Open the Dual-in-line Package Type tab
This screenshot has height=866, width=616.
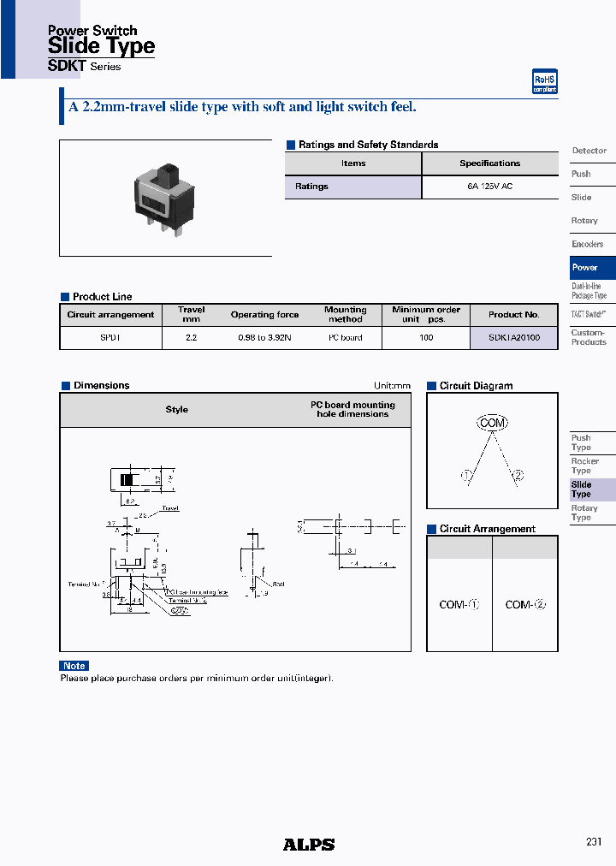(589, 291)
